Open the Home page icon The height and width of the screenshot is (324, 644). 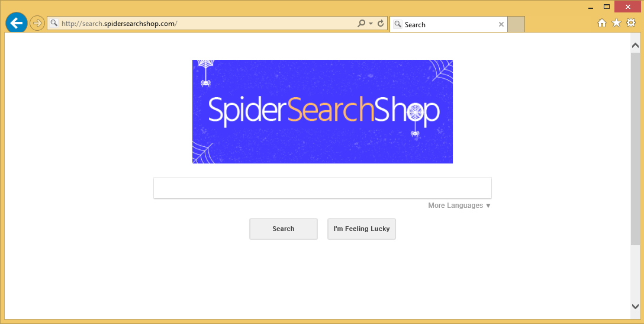point(602,24)
